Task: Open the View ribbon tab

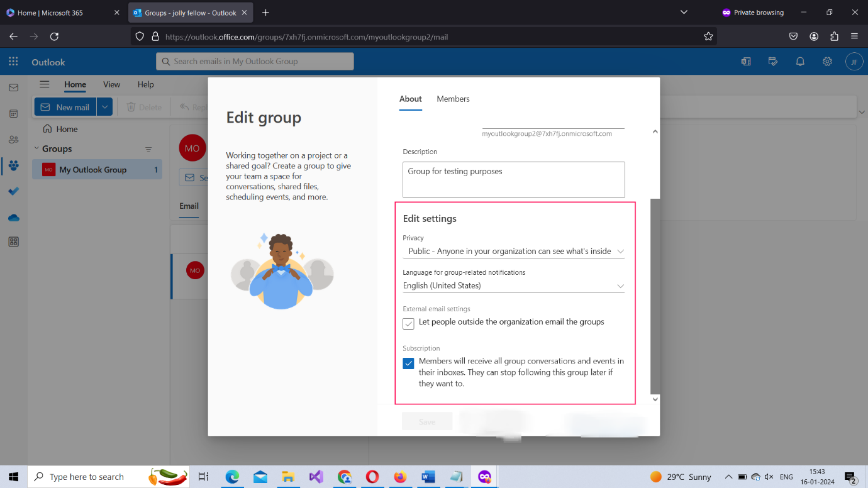Action: pyautogui.click(x=111, y=84)
